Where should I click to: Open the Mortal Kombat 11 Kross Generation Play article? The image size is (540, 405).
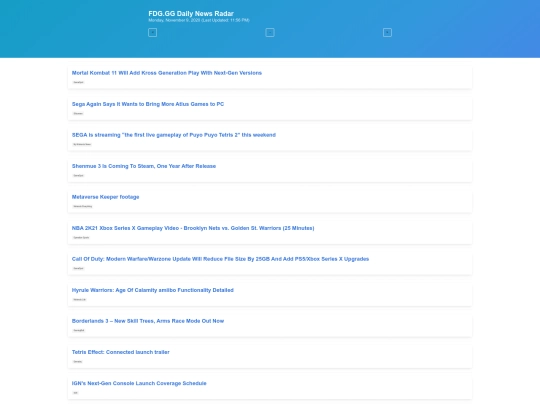point(167,73)
